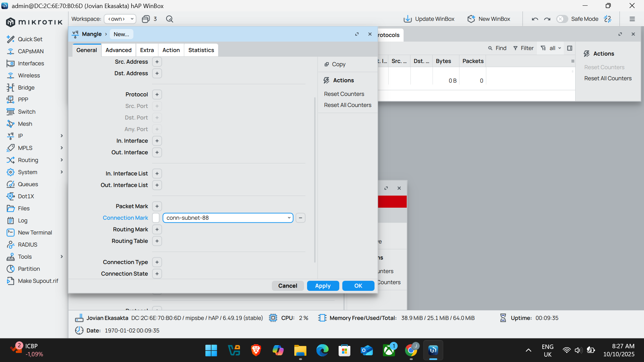Open Quick Set from the sidebar
This screenshot has width=644, height=362.
30,39
